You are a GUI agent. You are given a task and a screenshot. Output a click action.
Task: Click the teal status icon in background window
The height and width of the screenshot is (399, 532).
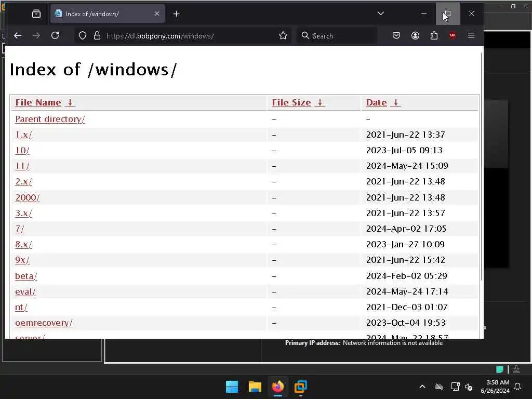pos(499,369)
